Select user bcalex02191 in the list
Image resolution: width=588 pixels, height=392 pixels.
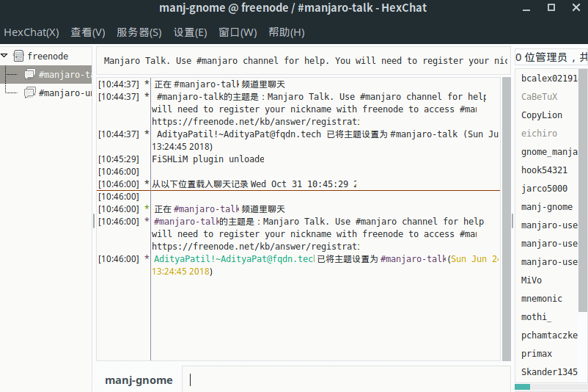pyautogui.click(x=549, y=78)
